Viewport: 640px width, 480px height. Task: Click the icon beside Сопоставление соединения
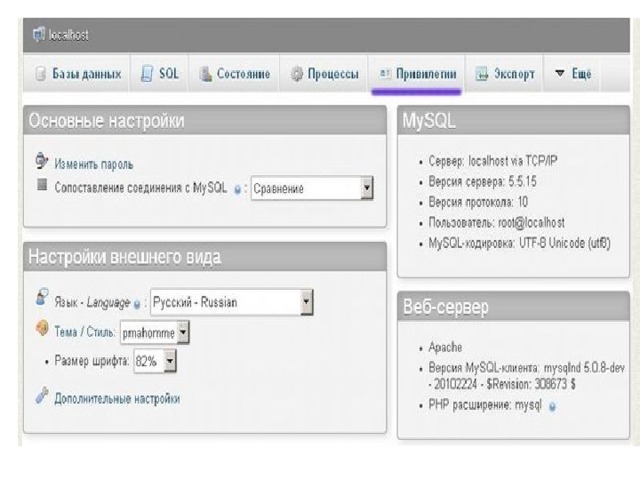click(41, 186)
